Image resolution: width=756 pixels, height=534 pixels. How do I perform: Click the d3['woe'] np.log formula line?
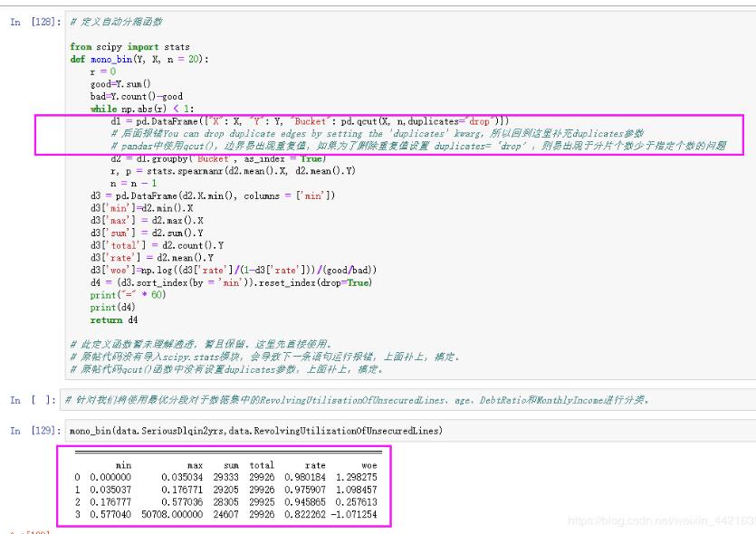234,271
